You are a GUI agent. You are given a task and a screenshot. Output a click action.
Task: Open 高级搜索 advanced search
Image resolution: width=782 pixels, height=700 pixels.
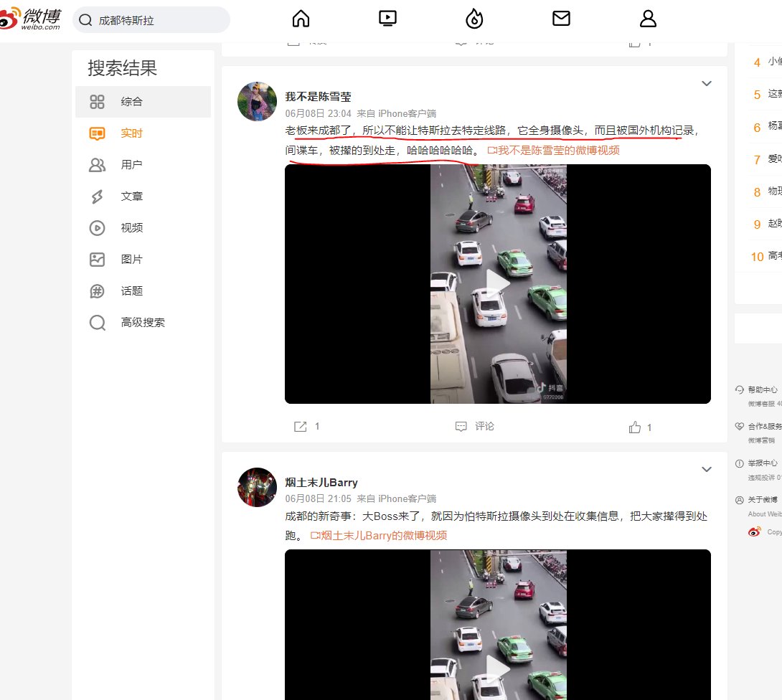[x=143, y=323]
